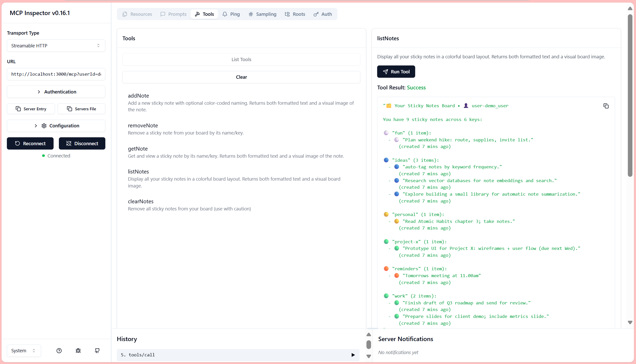Click Servers File copy button

pyautogui.click(x=81, y=109)
